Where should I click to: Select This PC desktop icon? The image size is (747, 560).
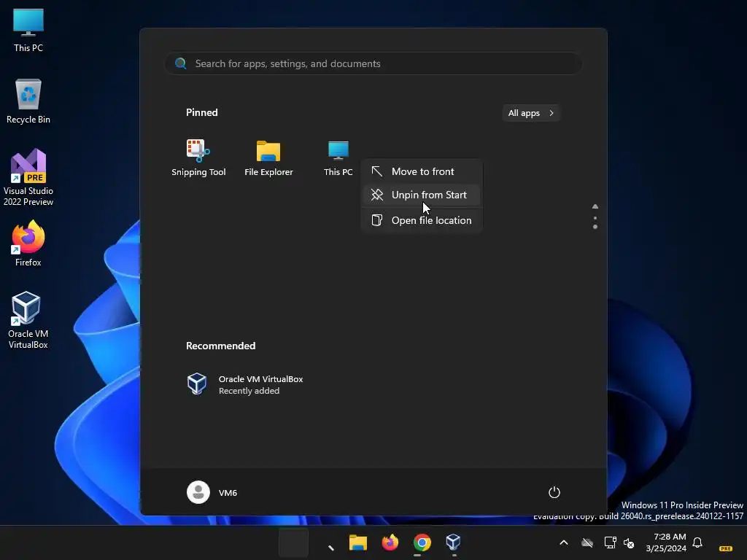click(28, 31)
